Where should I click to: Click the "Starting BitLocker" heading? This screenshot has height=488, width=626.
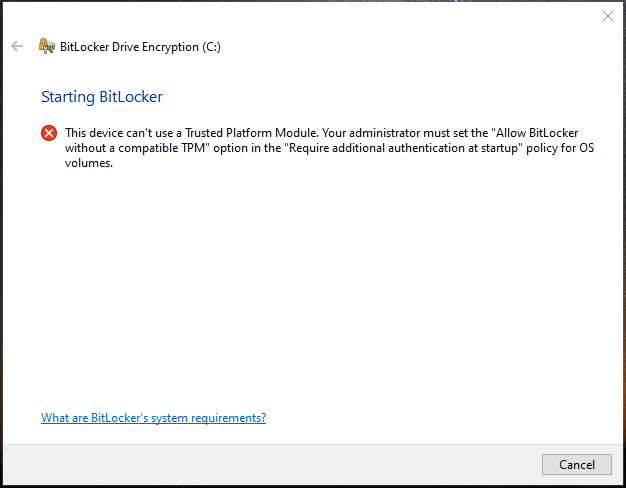pyautogui.click(x=102, y=97)
